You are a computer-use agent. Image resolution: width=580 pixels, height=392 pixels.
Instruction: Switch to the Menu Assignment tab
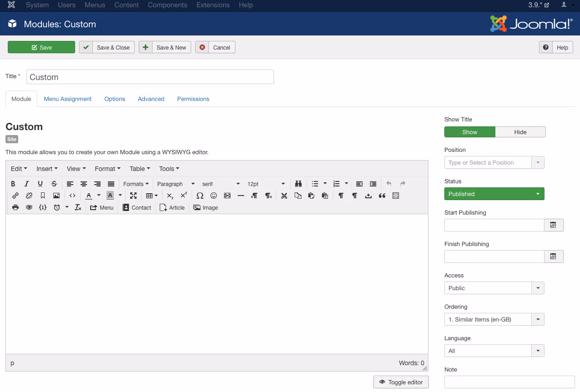pyautogui.click(x=67, y=99)
